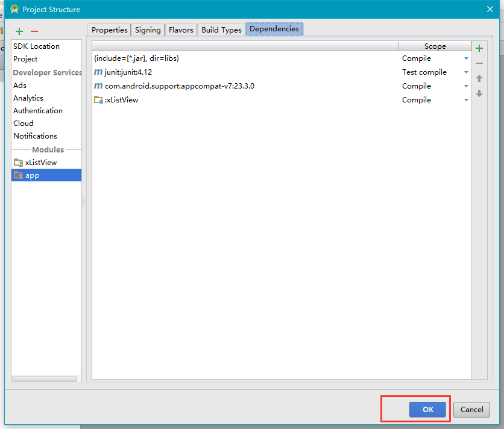Open the Flavors tab
Image resolution: width=504 pixels, height=429 pixels.
tap(181, 30)
